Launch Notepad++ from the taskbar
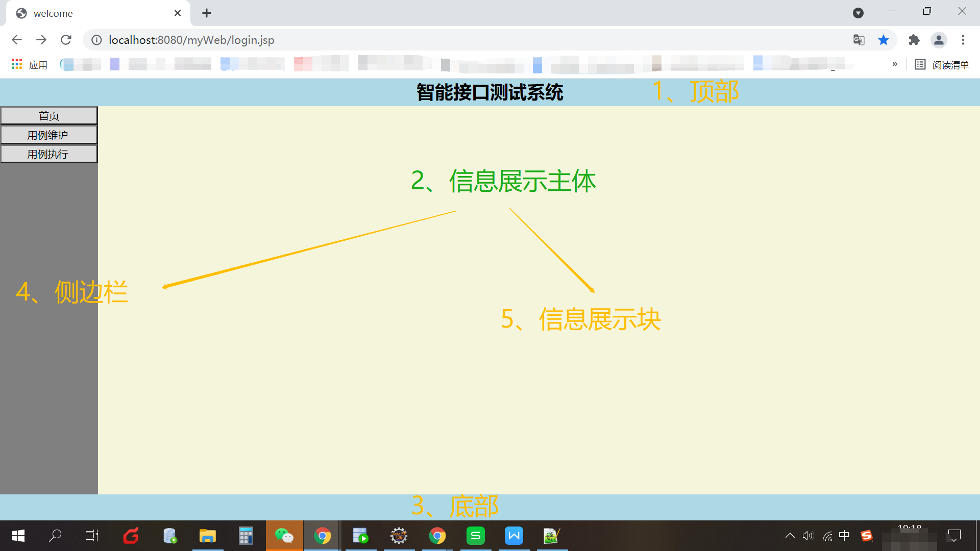The width and height of the screenshot is (980, 551). (x=552, y=536)
